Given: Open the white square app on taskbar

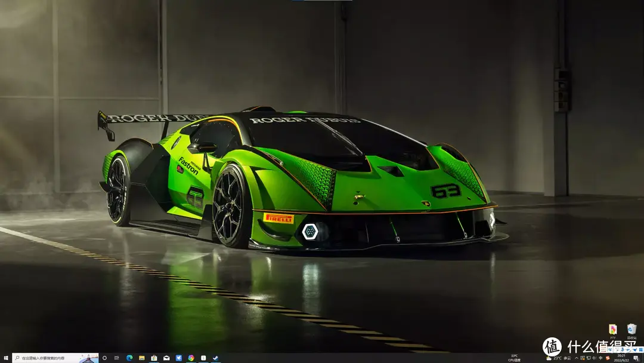Looking at the screenshot, I should click(x=203, y=358).
